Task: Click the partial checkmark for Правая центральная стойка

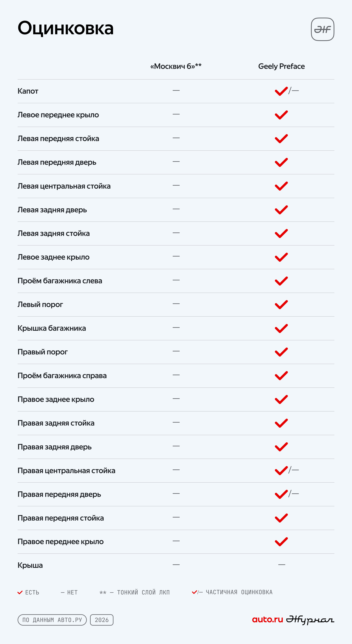Action: (x=287, y=470)
